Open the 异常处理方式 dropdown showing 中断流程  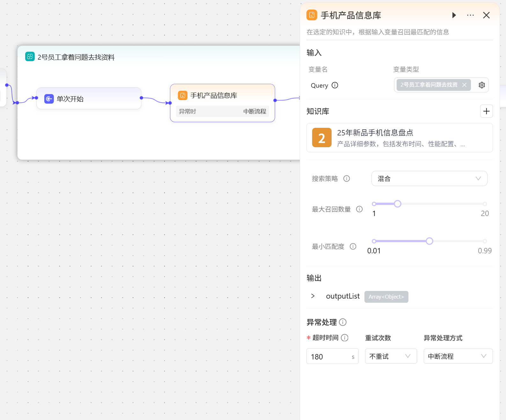coord(458,356)
